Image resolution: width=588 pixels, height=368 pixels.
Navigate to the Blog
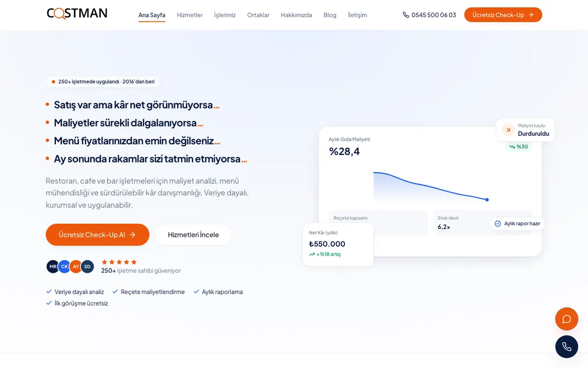click(330, 15)
